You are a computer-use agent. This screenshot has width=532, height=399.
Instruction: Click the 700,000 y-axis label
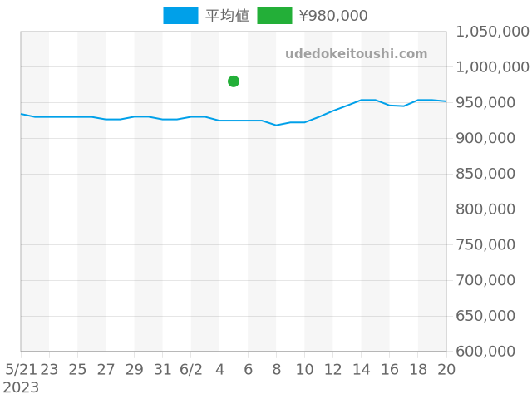click(492, 281)
